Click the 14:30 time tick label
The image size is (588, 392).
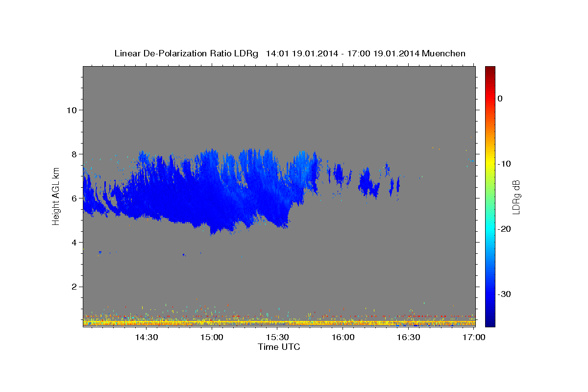coord(146,338)
